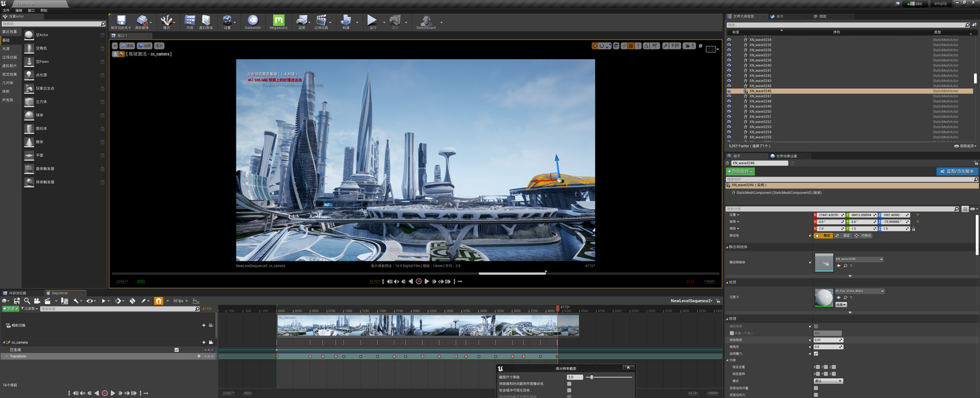Open the viewport options dropdown arrow
Image resolution: width=980 pixels, height=398 pixels.
point(115,46)
